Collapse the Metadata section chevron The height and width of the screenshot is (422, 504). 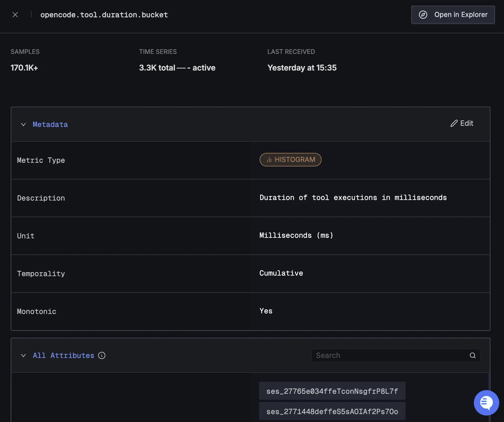pos(23,124)
